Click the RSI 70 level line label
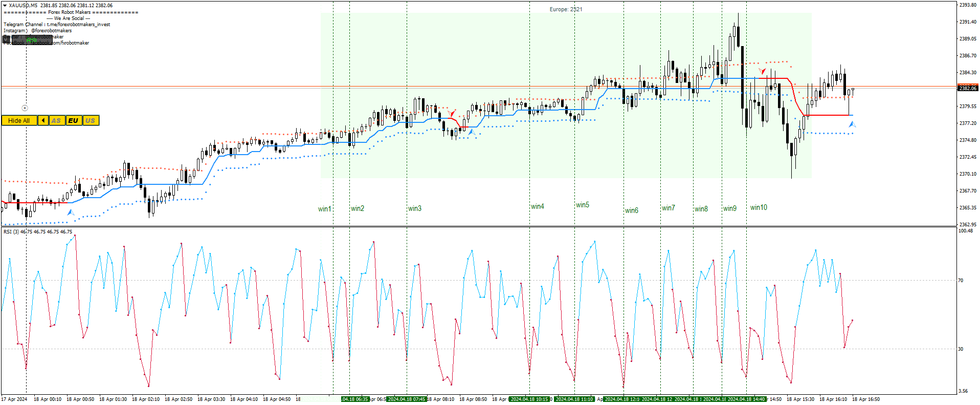This screenshot has width=980, height=405. (961, 281)
